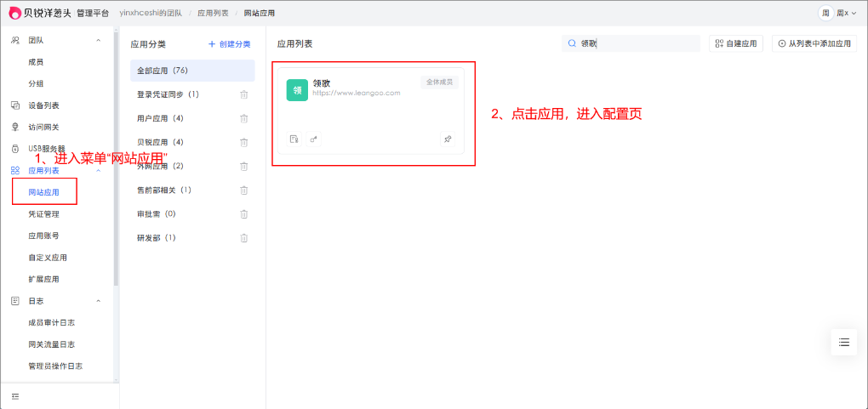Open 扩展应用 menu item
This screenshot has height=409, width=868.
tap(43, 279)
